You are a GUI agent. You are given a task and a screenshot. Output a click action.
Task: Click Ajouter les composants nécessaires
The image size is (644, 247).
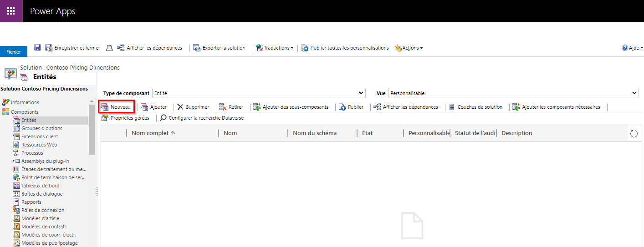point(556,107)
